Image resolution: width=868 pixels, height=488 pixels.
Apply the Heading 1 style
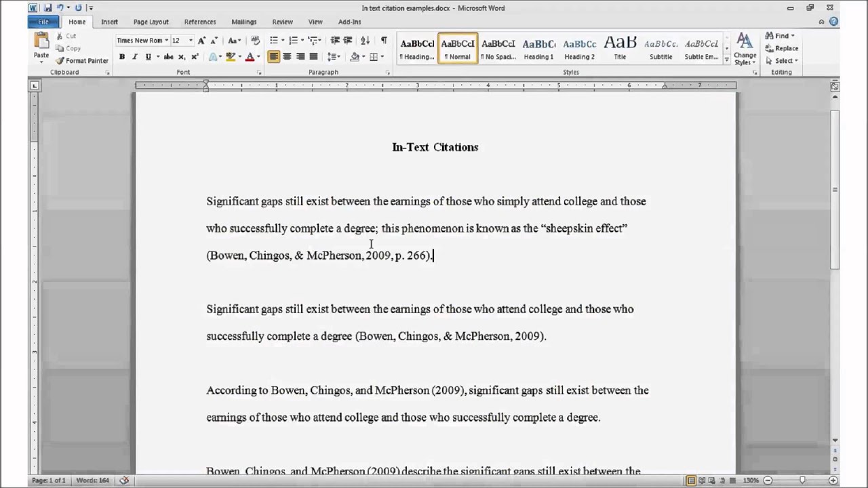[x=538, y=48]
